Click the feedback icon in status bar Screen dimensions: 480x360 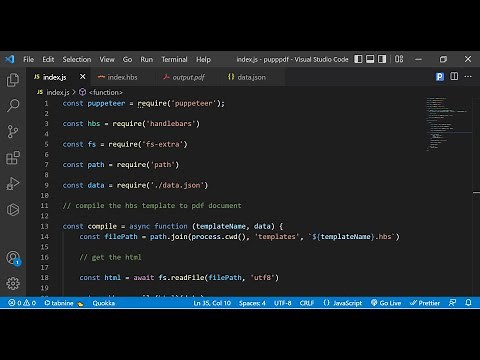coord(452,303)
